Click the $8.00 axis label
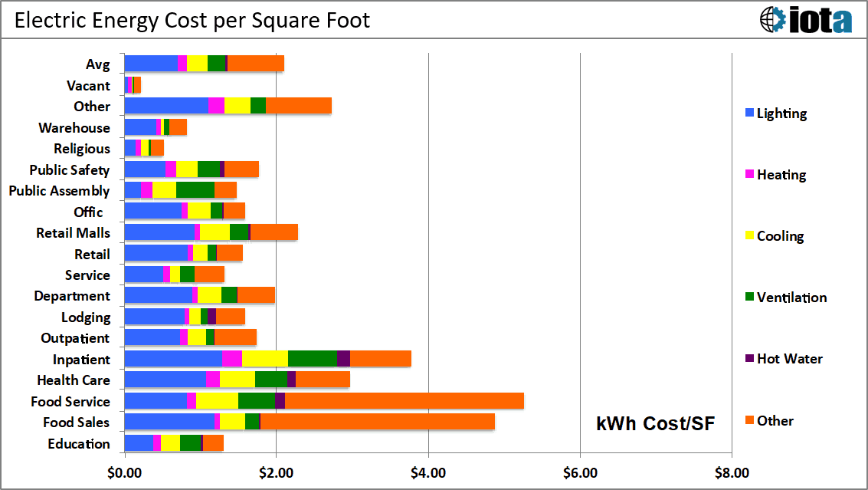 pos(732,473)
